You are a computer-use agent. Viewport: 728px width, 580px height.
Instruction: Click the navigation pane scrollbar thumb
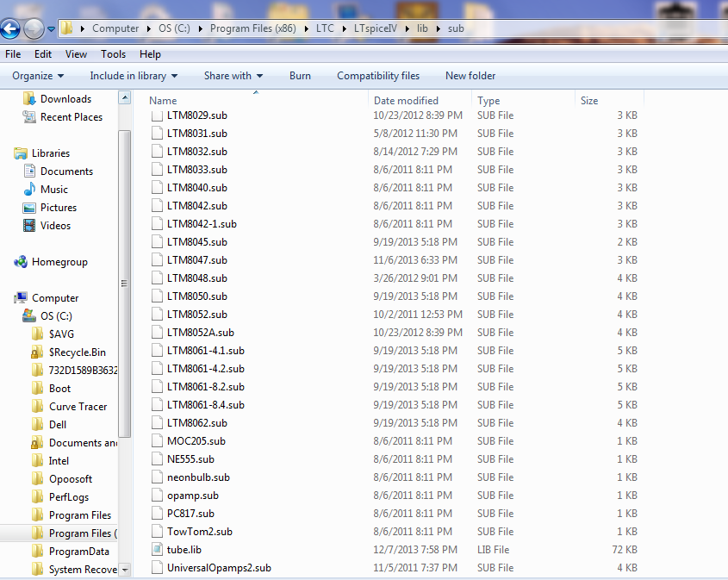pos(124,284)
